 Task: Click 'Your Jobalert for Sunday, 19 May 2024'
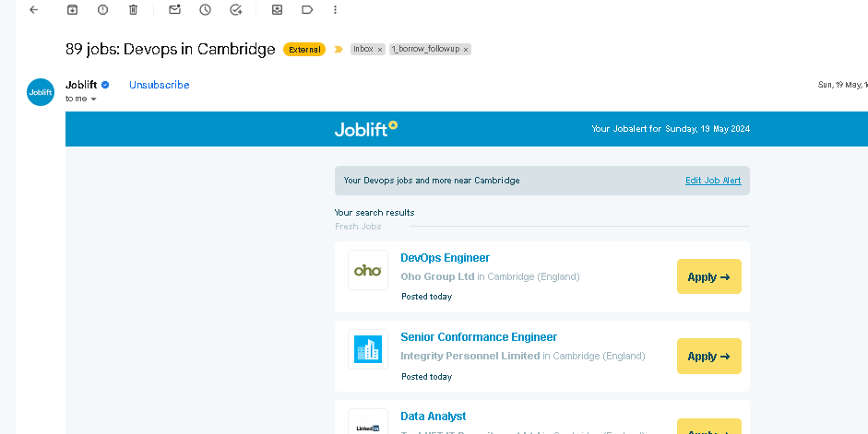[671, 128]
